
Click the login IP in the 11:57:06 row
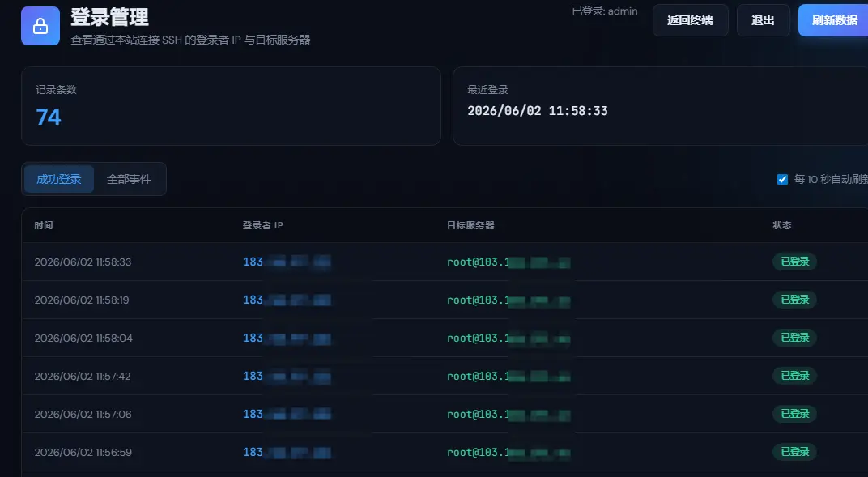287,415
